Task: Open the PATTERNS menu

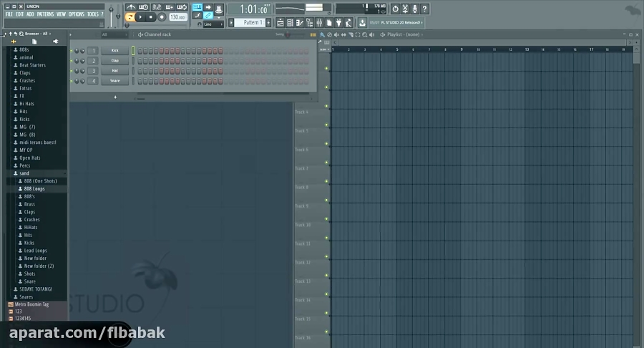Action: [x=45, y=14]
